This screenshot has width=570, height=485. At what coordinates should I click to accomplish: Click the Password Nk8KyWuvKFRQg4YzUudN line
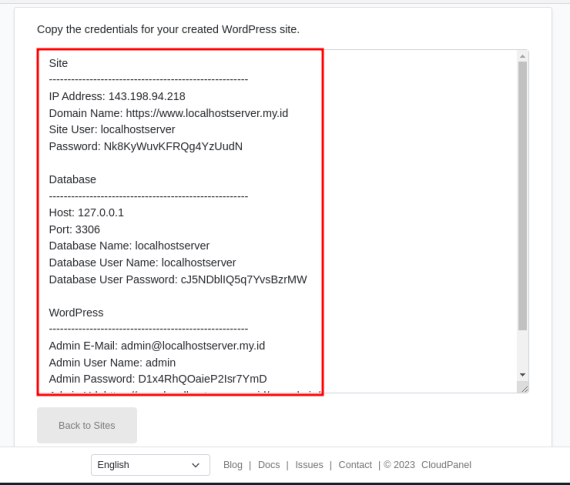click(x=146, y=146)
